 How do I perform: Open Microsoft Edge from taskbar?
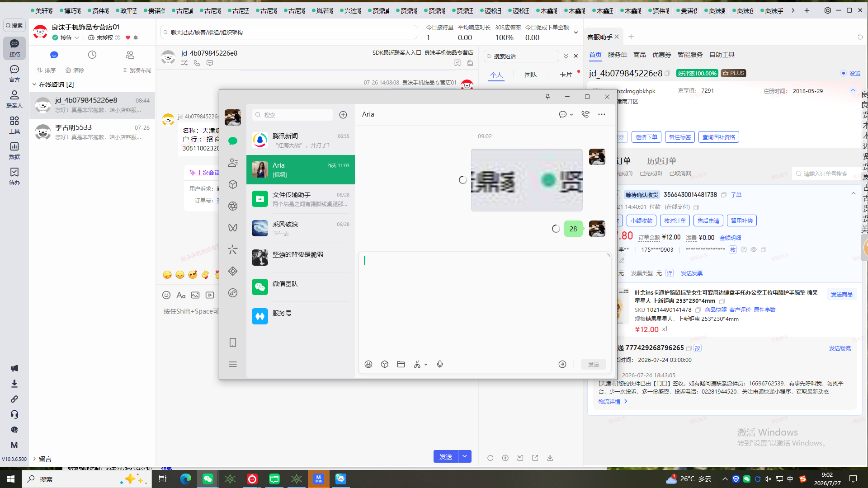point(186,479)
